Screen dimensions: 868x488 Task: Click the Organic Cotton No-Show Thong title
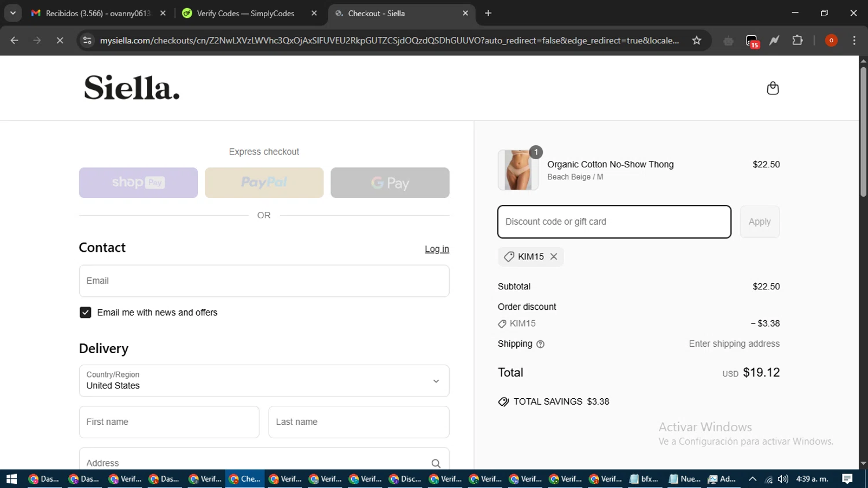point(610,164)
